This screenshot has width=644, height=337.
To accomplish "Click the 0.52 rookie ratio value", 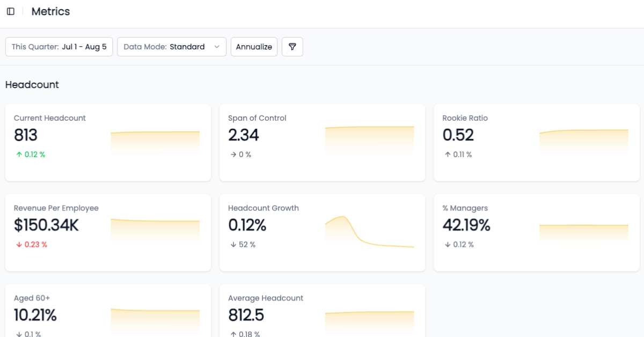I will (458, 135).
